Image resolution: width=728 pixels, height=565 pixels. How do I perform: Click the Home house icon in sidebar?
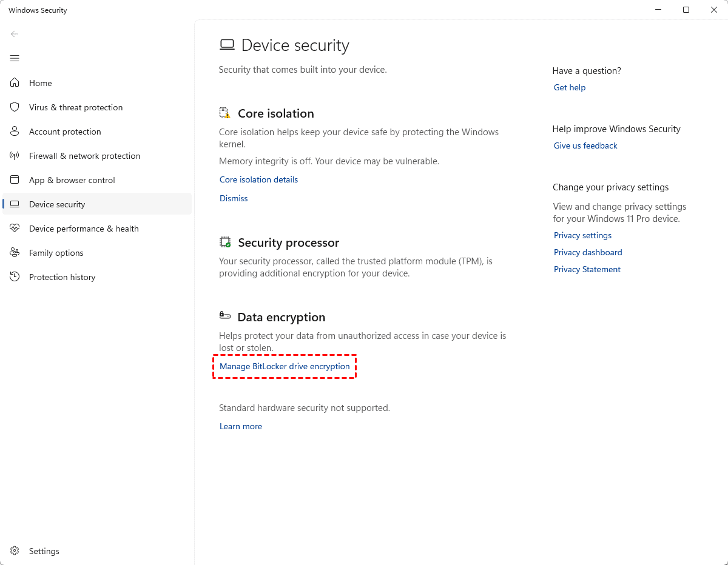[x=15, y=83]
